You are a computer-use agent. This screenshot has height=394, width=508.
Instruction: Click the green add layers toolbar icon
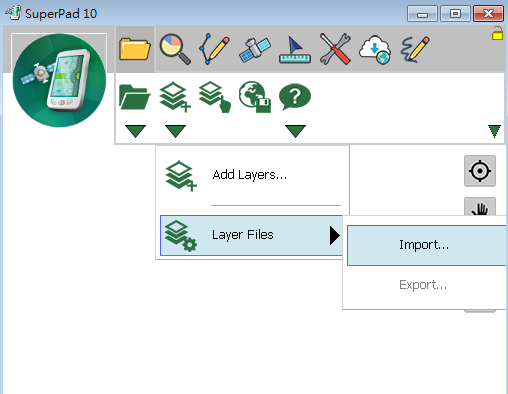[175, 97]
